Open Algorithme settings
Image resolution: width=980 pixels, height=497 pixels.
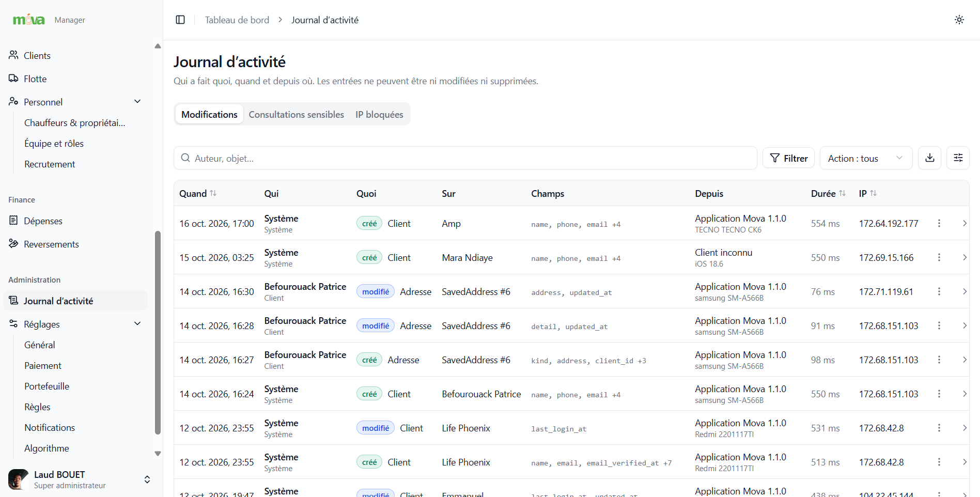coord(46,448)
